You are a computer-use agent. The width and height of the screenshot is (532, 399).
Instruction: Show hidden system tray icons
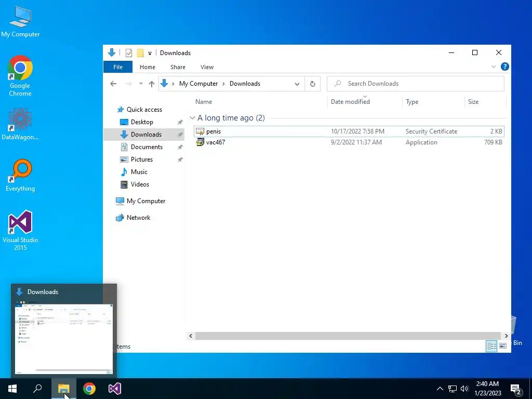point(440,389)
